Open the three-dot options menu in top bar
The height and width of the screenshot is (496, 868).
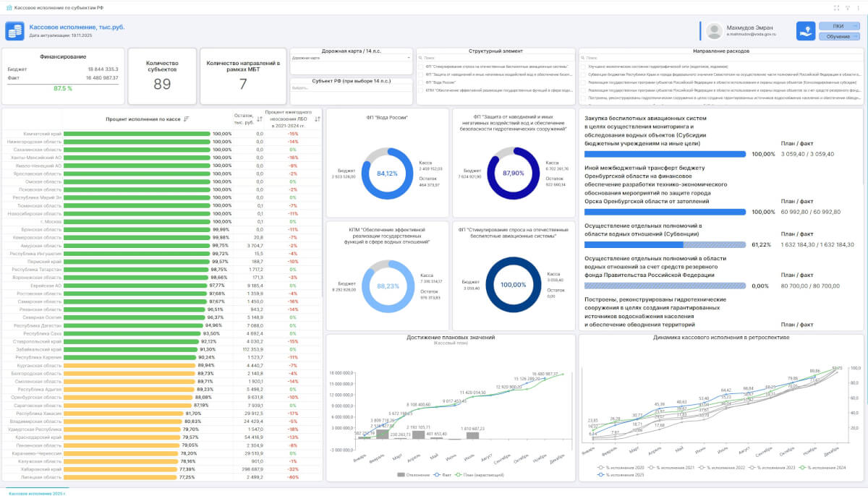(x=858, y=7)
